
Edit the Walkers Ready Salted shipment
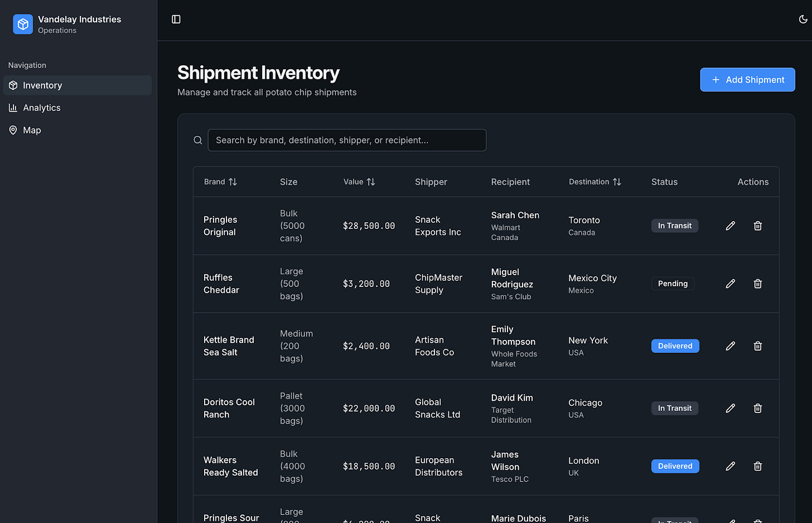coord(731,467)
